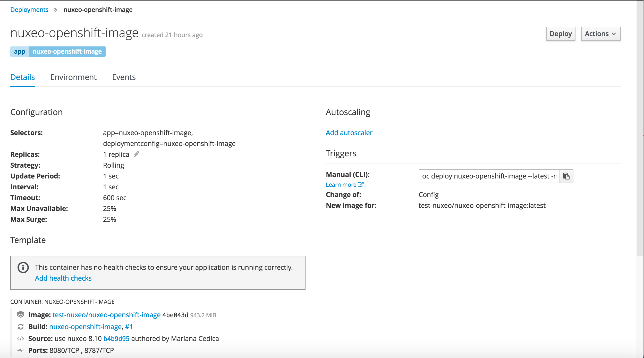Viewport: 644px width, 358px height.
Task: Click 'test-nuxeo/nuxeo-openshift-image:latest' trigger text
Action: pos(482,205)
